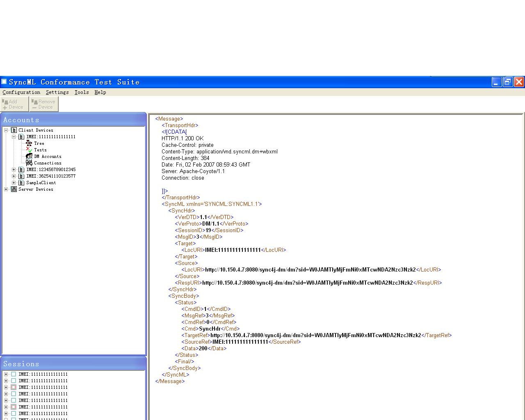Click the SourceRef IMEI element line

pyautogui.click(x=241, y=342)
